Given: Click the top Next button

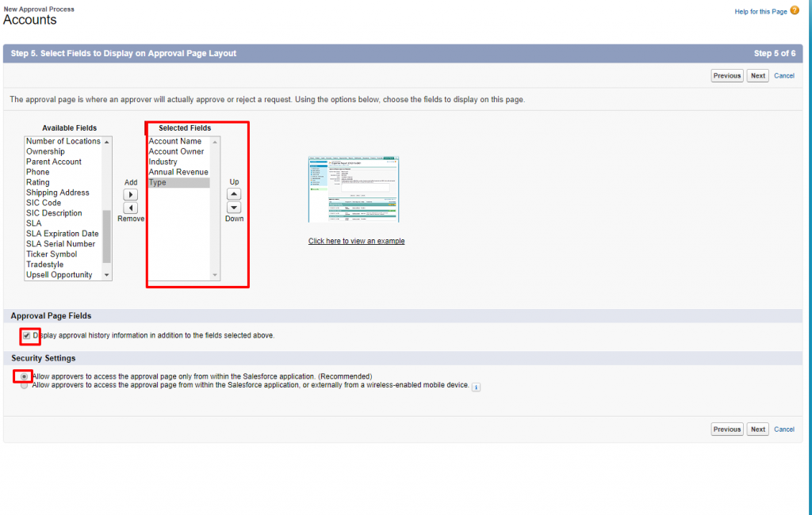Looking at the screenshot, I should point(758,76).
